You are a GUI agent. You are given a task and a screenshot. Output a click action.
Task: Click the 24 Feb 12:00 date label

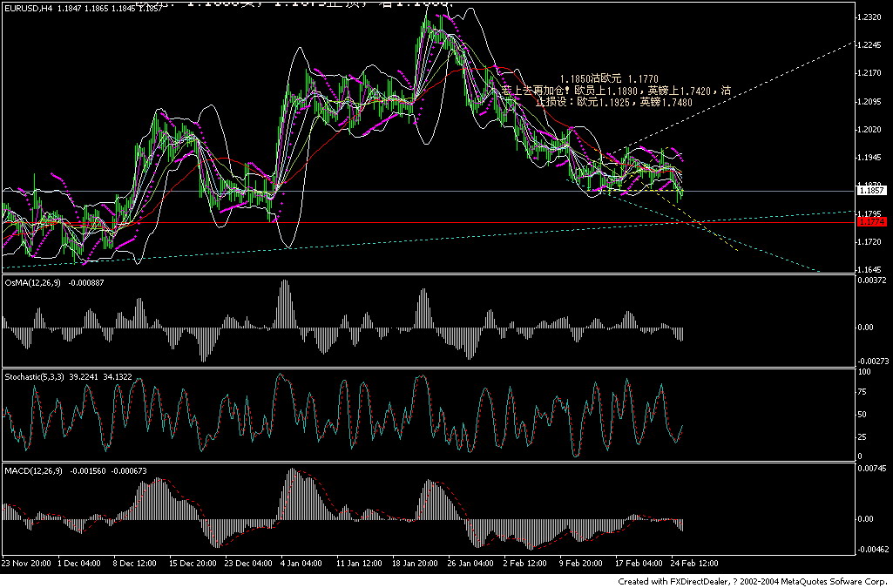point(694,563)
